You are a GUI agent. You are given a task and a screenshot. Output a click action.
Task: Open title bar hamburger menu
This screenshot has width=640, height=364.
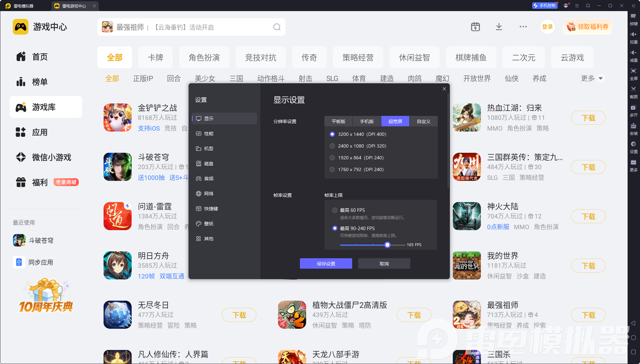click(x=577, y=6)
